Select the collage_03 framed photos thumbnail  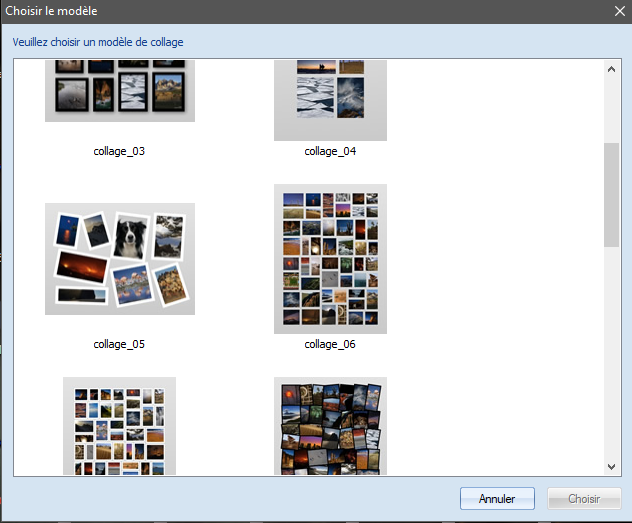coord(120,91)
